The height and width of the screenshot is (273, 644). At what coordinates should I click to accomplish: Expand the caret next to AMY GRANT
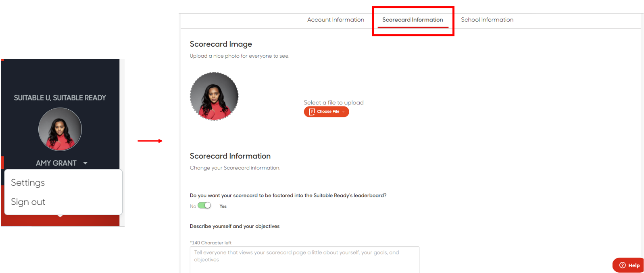[x=85, y=163]
